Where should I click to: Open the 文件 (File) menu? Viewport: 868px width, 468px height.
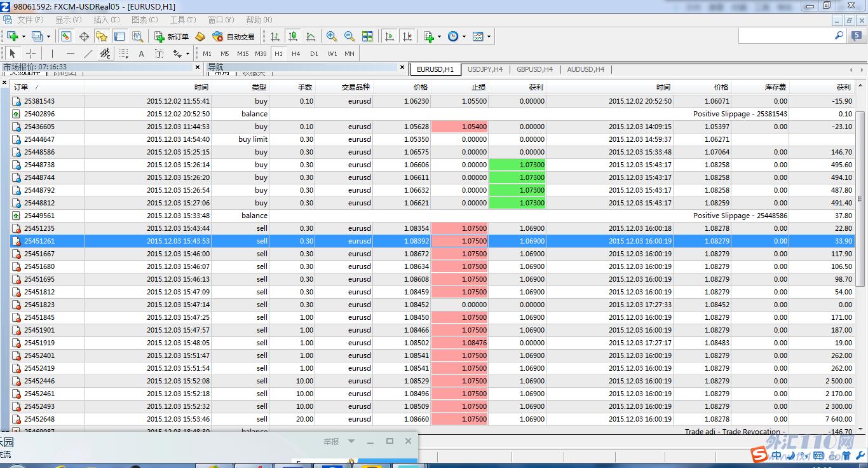click(30, 20)
